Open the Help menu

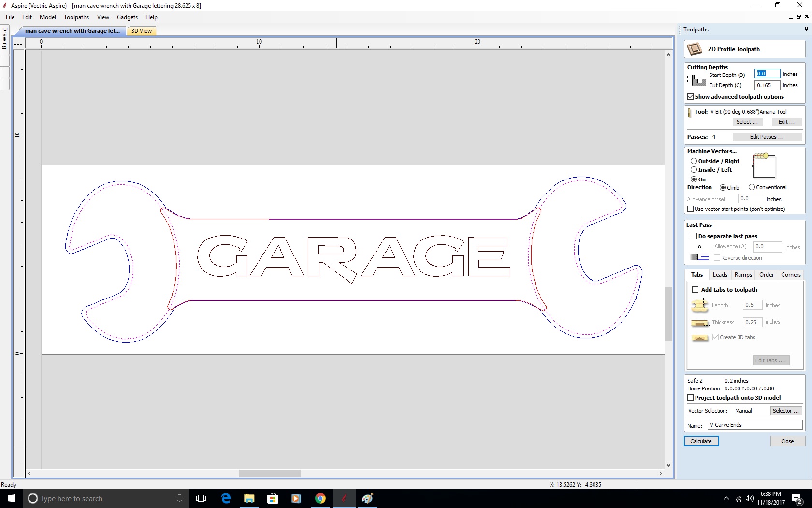(151, 17)
